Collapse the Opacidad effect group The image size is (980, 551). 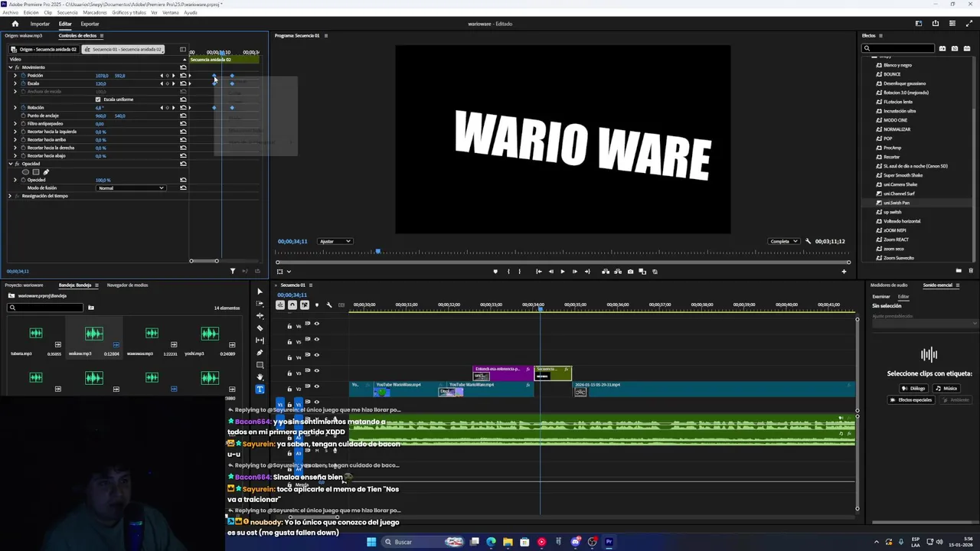pos(10,164)
